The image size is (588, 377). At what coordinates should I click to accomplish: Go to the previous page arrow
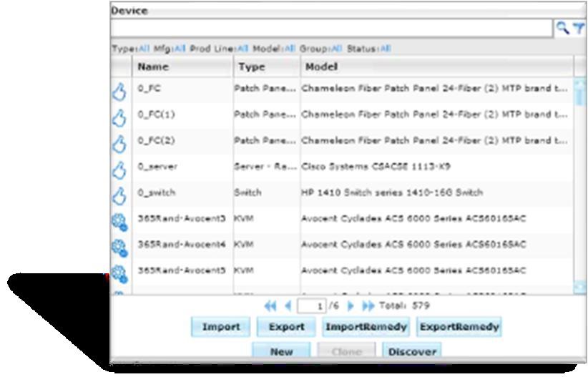click(x=288, y=306)
